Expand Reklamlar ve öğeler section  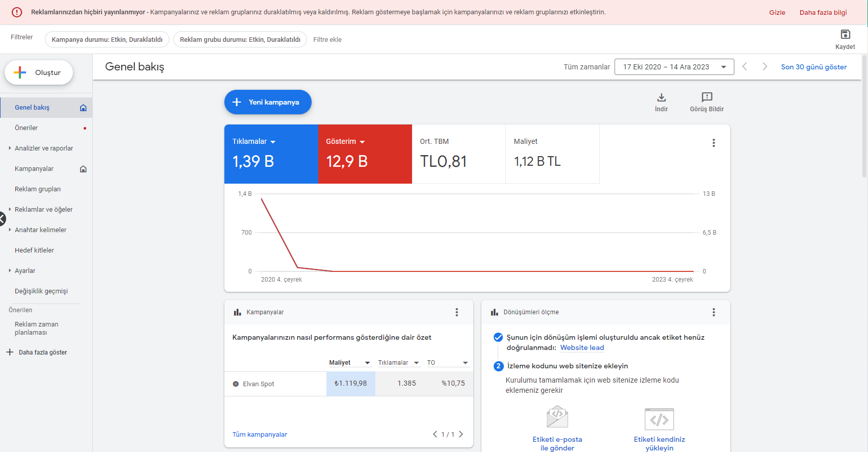[10, 210]
